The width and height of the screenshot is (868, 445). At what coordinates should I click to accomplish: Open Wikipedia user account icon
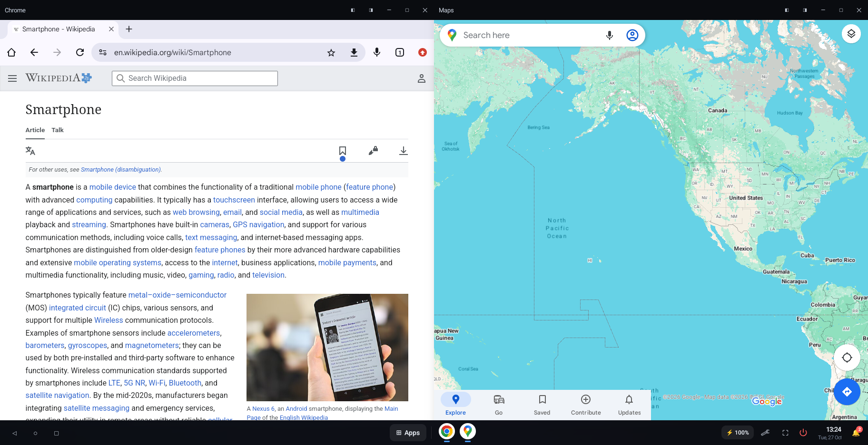[422, 78]
